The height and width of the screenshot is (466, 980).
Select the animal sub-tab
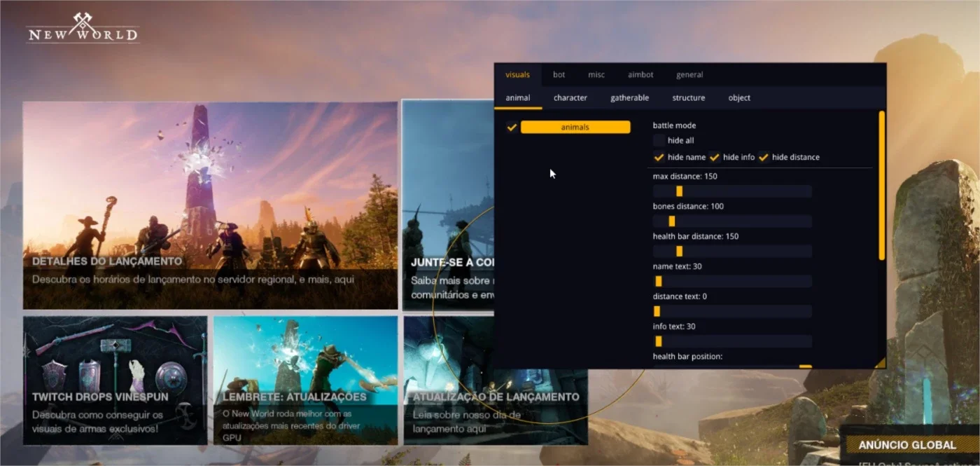(518, 98)
